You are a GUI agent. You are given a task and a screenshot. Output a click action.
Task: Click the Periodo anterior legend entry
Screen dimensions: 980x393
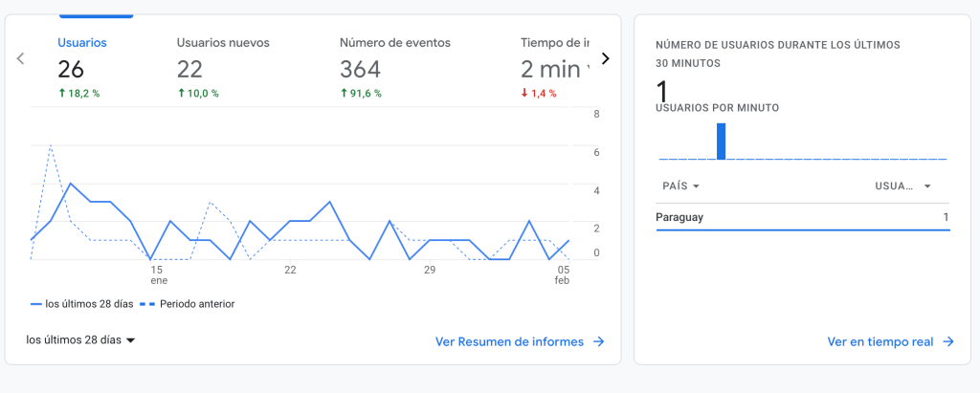pos(188,304)
